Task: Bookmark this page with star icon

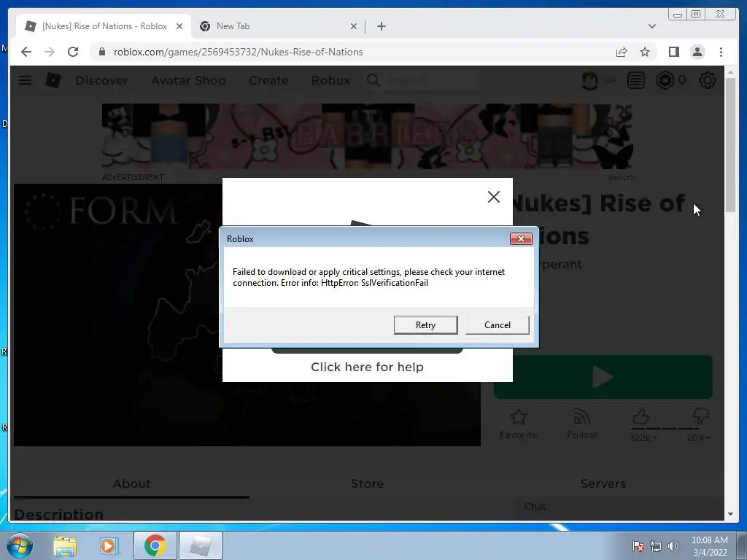Action: (x=645, y=52)
